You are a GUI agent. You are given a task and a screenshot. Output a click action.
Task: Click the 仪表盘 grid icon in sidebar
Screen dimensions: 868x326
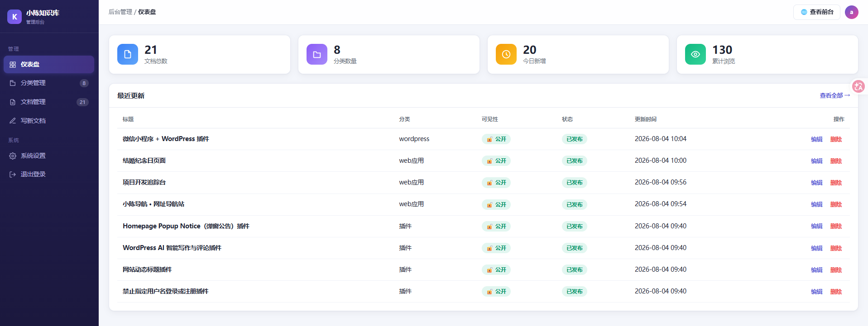[x=13, y=65]
